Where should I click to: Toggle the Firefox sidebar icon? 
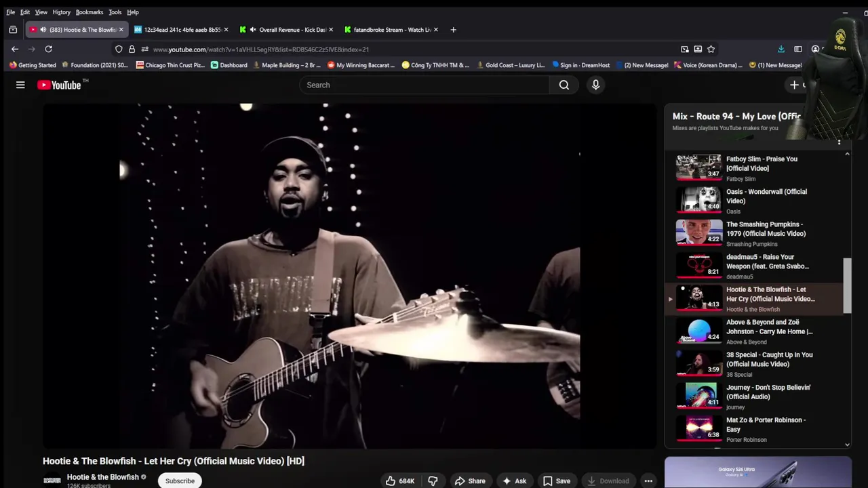pyautogui.click(x=798, y=49)
